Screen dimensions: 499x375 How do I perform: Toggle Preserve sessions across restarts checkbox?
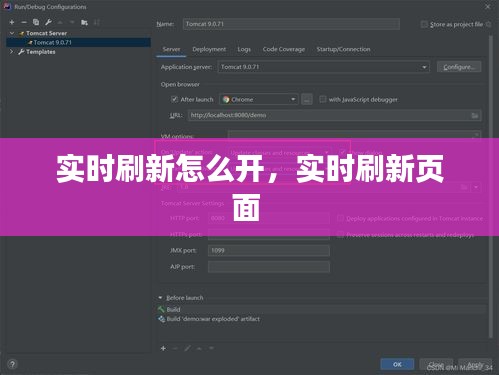340,235
